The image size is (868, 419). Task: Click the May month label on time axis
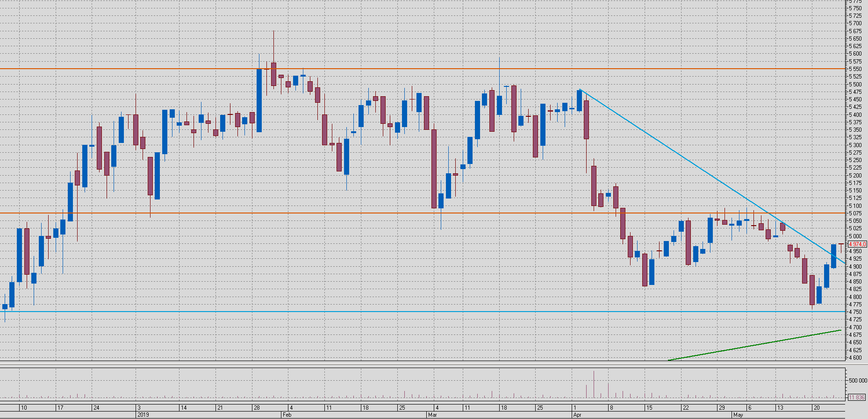point(738,415)
